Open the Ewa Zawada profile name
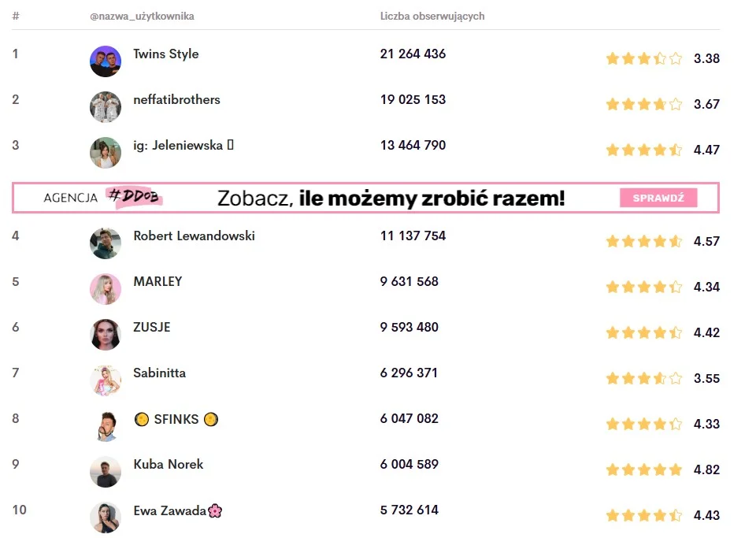This screenshot has height=538, width=756. [x=169, y=510]
